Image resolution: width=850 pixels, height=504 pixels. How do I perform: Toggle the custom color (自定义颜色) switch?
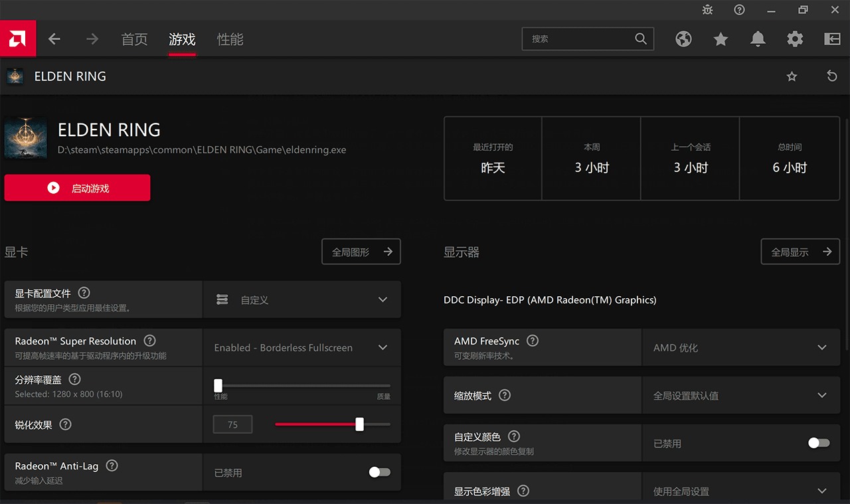pos(819,443)
